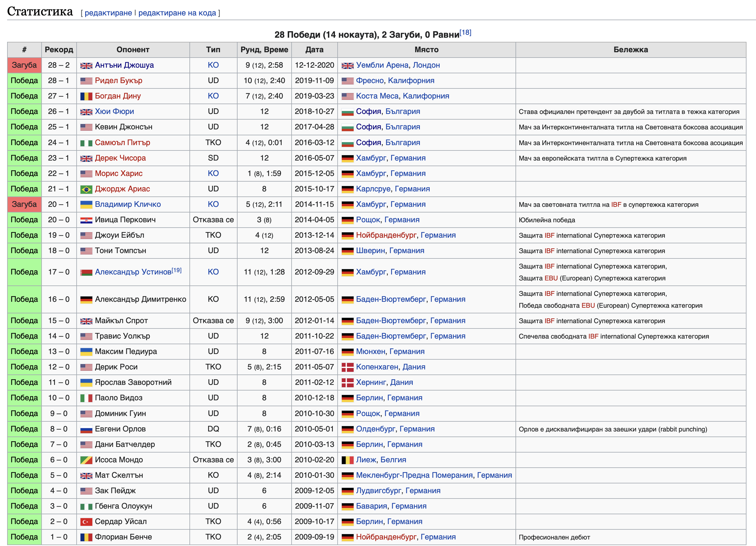The height and width of the screenshot is (546, 756).
Task: Open footnote 19 beside Александър Устинов
Action: click(177, 270)
